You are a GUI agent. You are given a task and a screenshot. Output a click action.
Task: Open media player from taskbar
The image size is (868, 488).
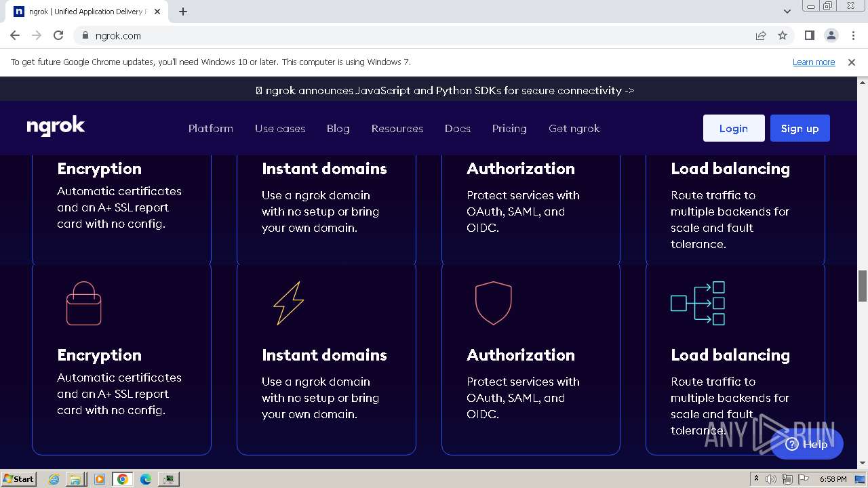click(x=100, y=479)
